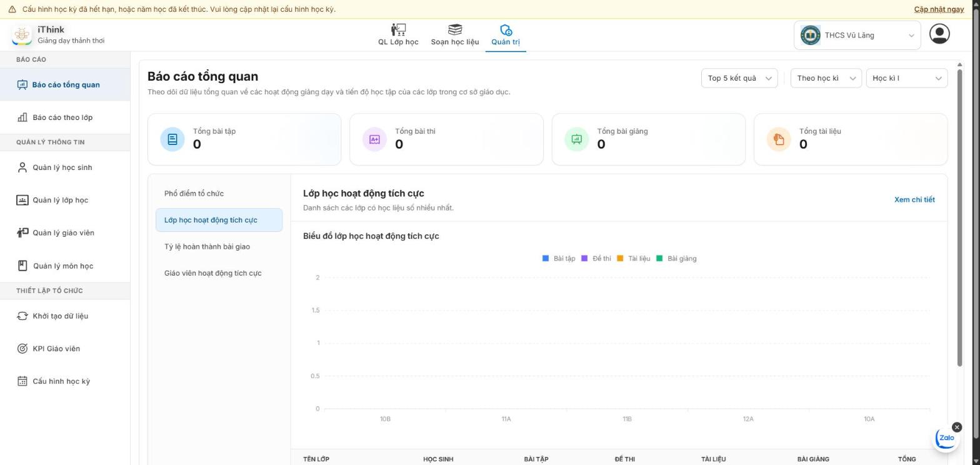The width and height of the screenshot is (980, 465).
Task: Open Quản lý lớp học page
Action: (65, 200)
